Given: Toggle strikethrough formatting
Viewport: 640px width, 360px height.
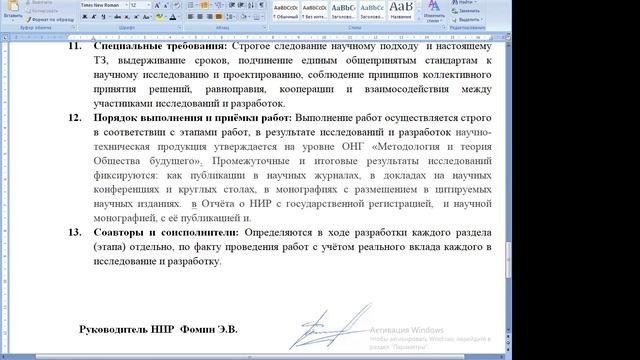Looking at the screenshot, I should 118,17.
